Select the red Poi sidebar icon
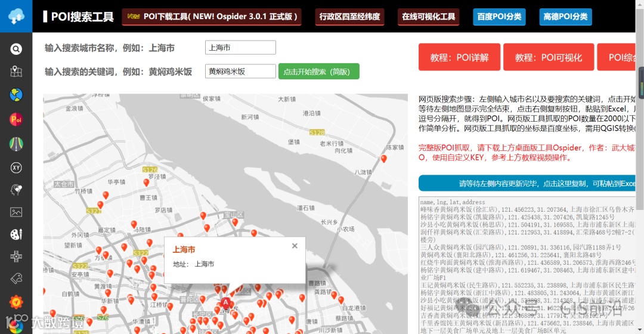644x334 pixels. (16, 119)
